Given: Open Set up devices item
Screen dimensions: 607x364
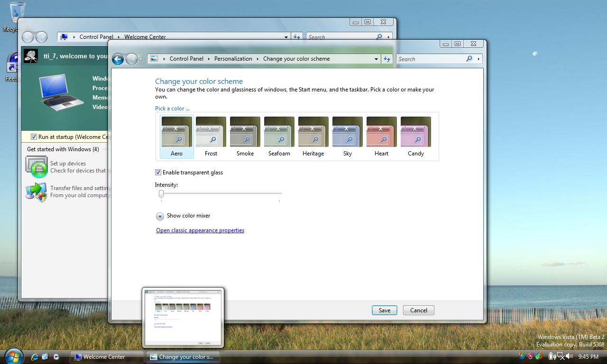Looking at the screenshot, I should (x=66, y=167).
